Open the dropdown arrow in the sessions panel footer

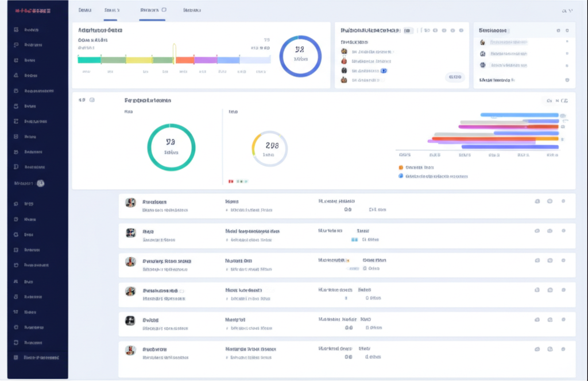point(567,80)
